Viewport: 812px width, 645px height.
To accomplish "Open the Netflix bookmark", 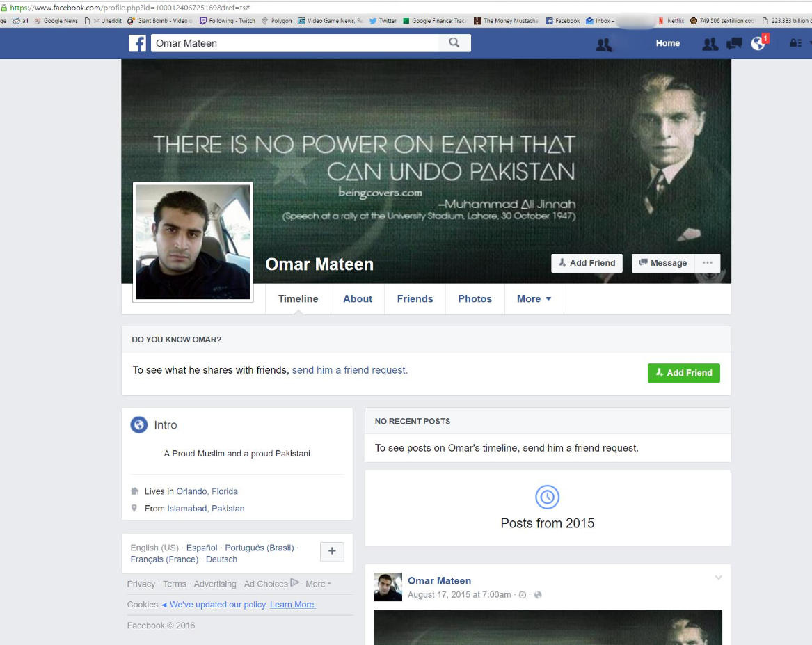I will pos(671,21).
